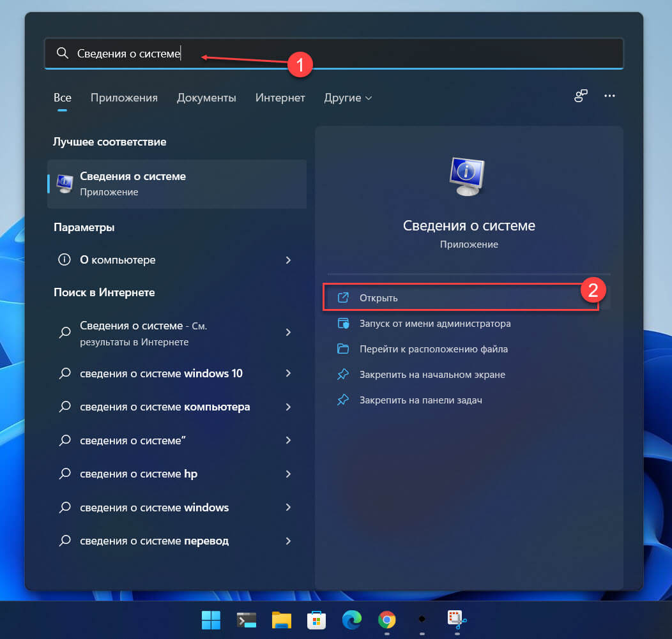Expand chevron for 'сведения о системе windows' row

[288, 507]
